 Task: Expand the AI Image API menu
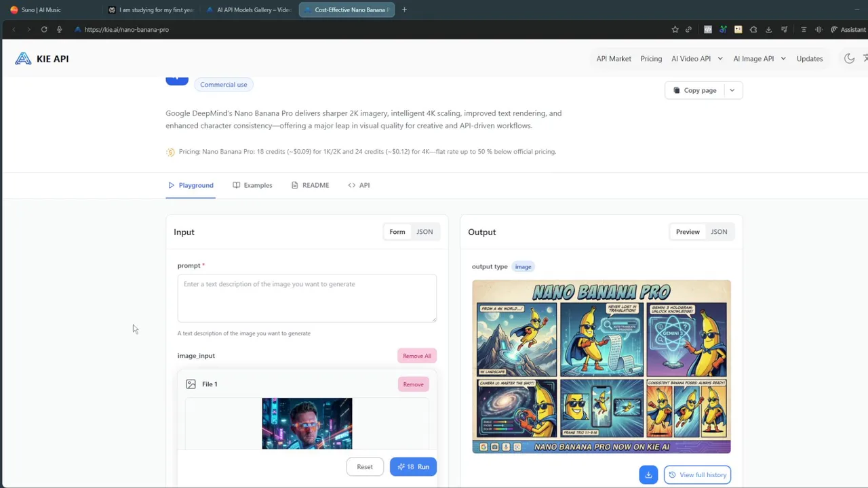[759, 59]
